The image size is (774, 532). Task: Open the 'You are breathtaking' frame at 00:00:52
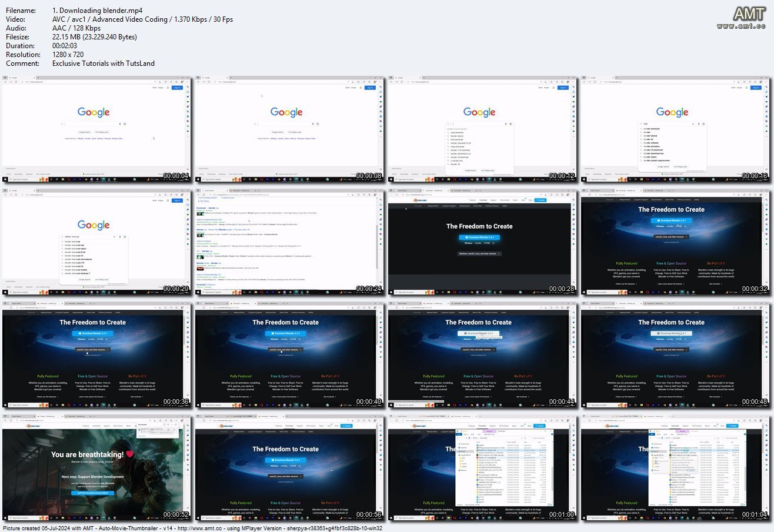(97, 469)
